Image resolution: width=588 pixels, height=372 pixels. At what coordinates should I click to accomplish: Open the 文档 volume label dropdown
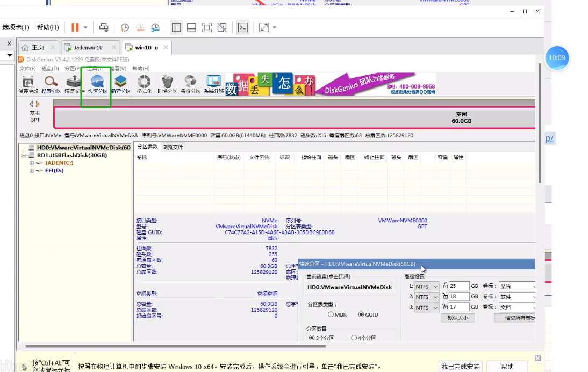click(517, 307)
